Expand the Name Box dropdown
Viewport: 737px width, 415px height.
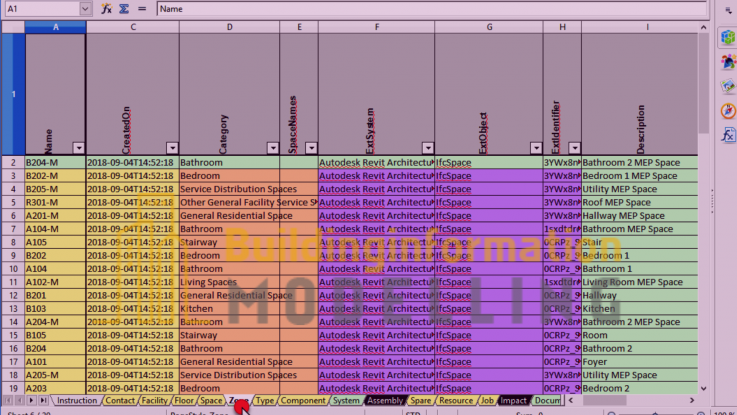tap(84, 8)
